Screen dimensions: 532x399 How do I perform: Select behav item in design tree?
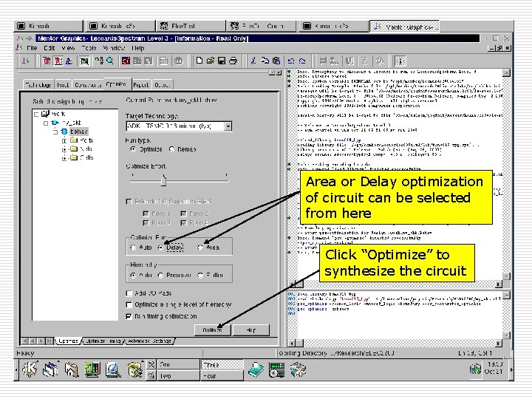point(79,132)
